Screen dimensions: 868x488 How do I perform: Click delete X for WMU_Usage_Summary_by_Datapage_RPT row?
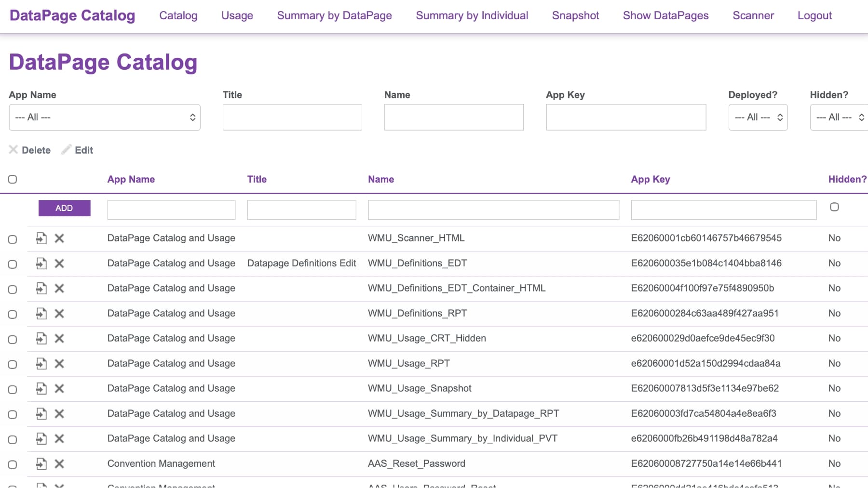(x=59, y=413)
